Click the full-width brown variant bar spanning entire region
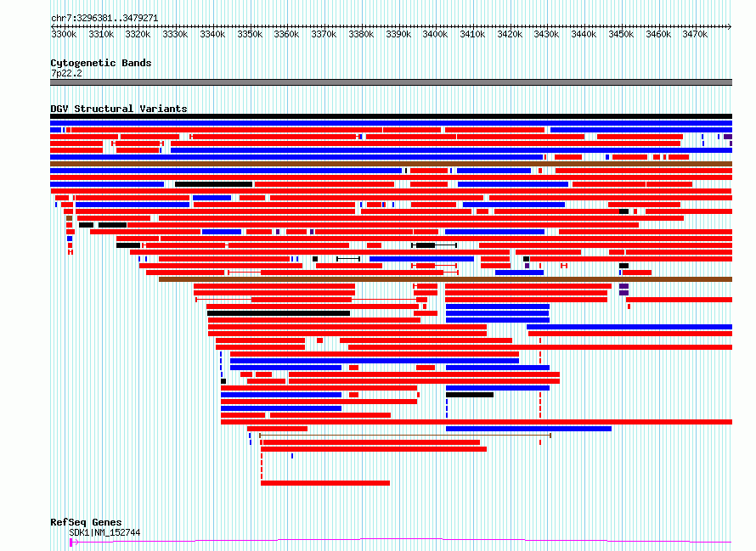Image resolution: width=756 pixels, height=551 pixels. [x=391, y=164]
